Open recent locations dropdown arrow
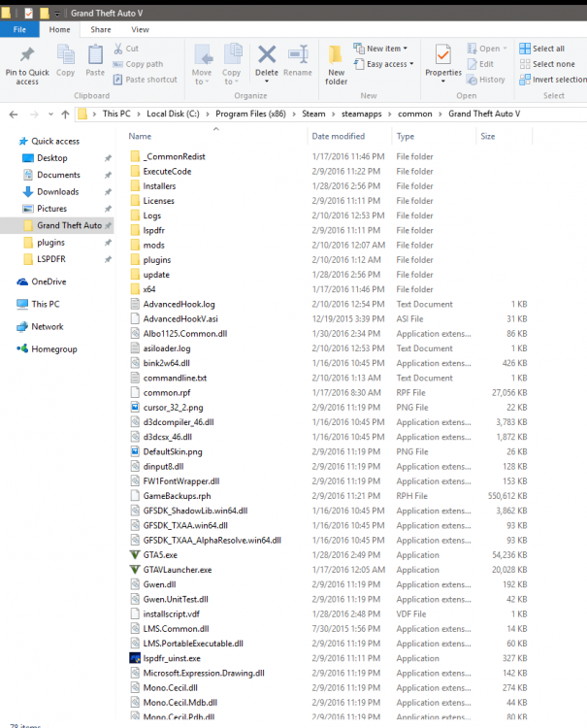 (50, 115)
